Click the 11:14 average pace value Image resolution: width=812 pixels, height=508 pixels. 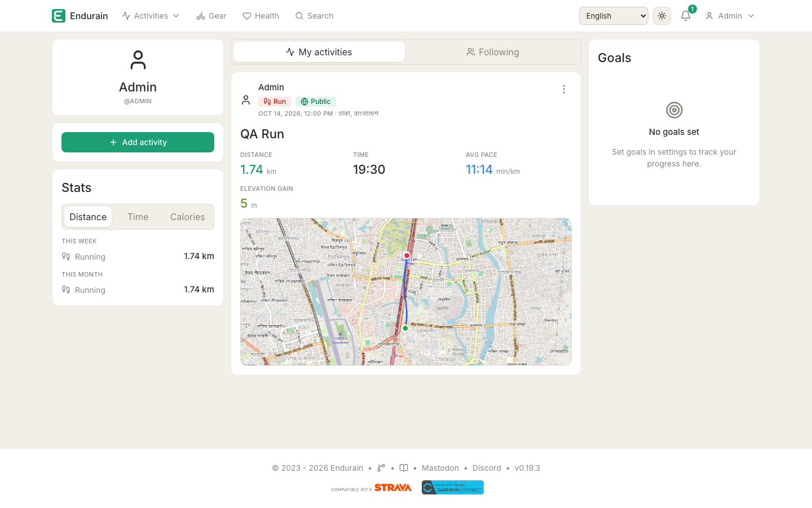(479, 169)
